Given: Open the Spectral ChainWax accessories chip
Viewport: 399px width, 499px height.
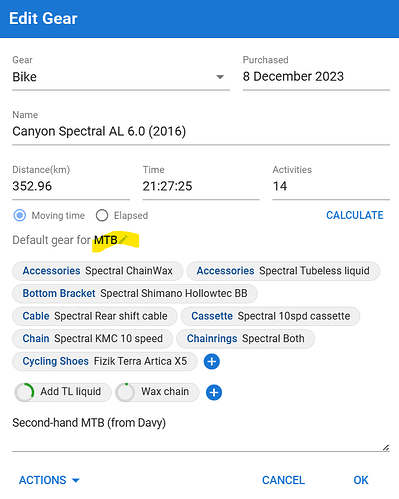Looking at the screenshot, I should pos(98,271).
